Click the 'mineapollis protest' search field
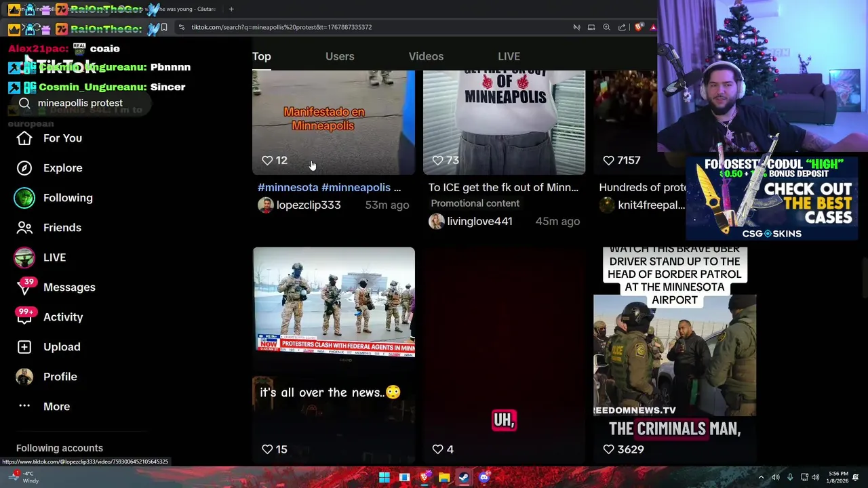Screen dimensions: 868x488 click(80, 103)
